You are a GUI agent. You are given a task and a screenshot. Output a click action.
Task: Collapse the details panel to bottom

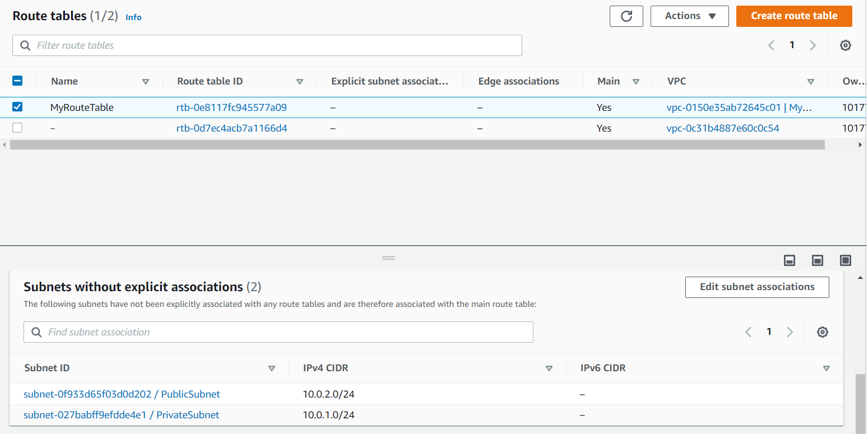coord(790,260)
